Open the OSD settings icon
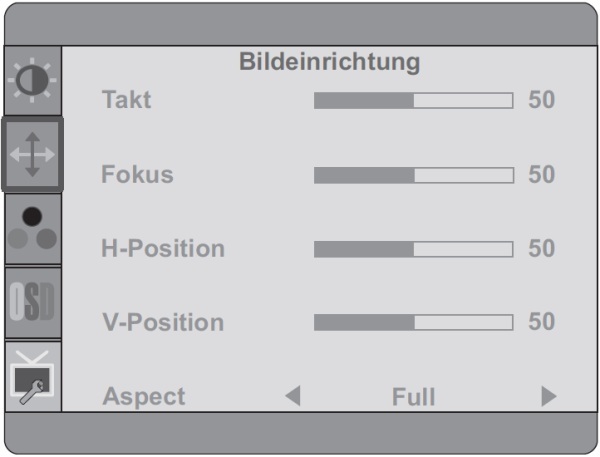Screen dimensions: 600x457 click(x=33, y=302)
